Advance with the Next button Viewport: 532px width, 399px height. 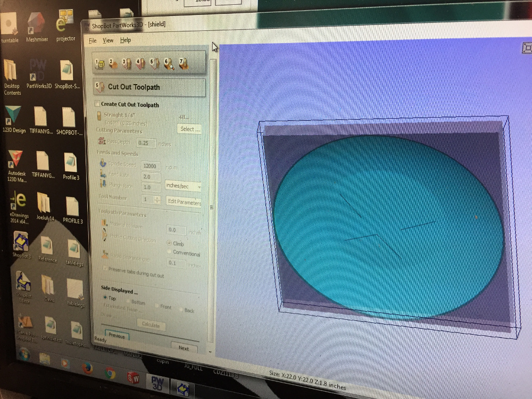pyautogui.click(x=184, y=348)
